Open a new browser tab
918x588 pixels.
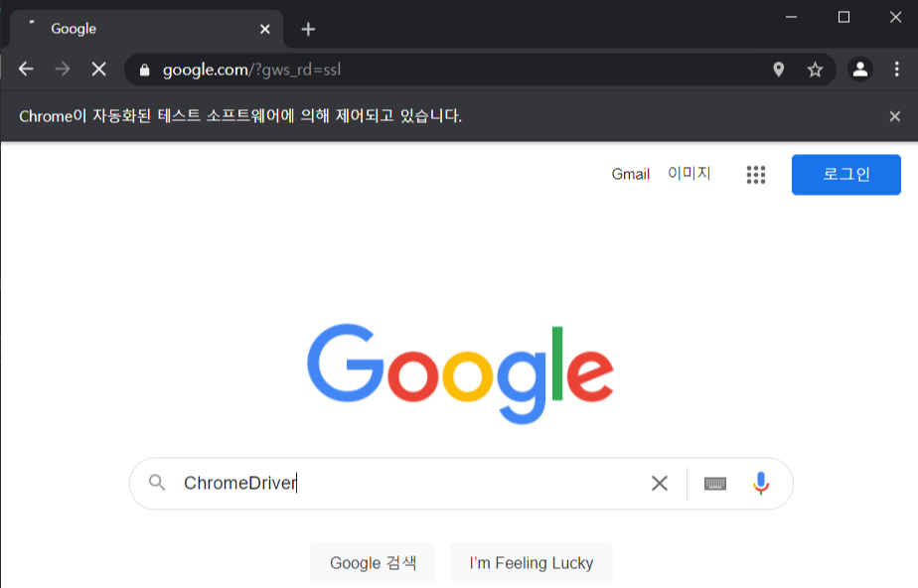[308, 29]
